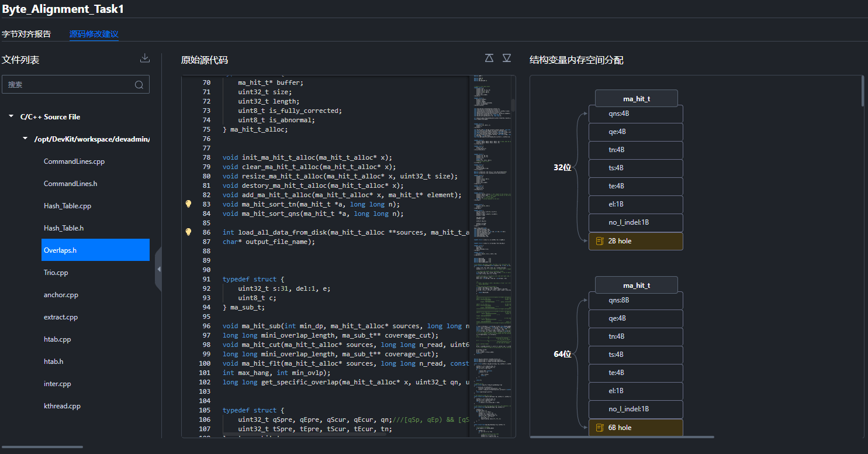Click line 86 load_all_data_from_disk code
The height and width of the screenshot is (454, 868).
(346, 232)
